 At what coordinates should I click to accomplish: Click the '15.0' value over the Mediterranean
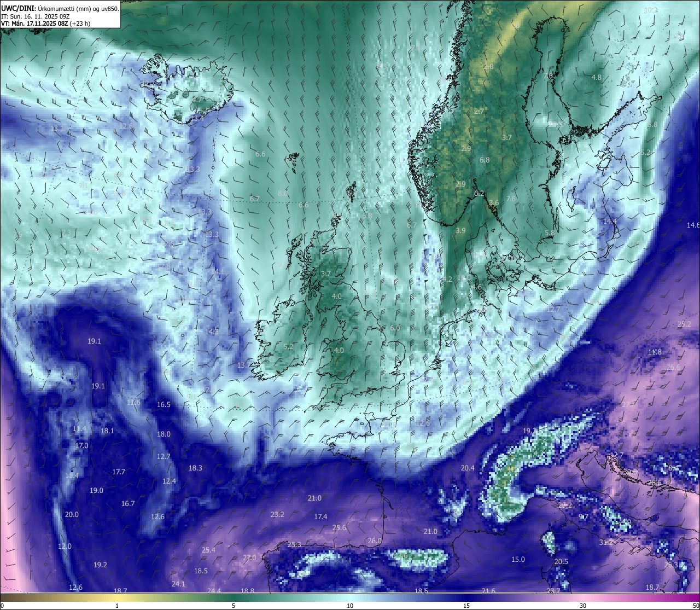518,559
